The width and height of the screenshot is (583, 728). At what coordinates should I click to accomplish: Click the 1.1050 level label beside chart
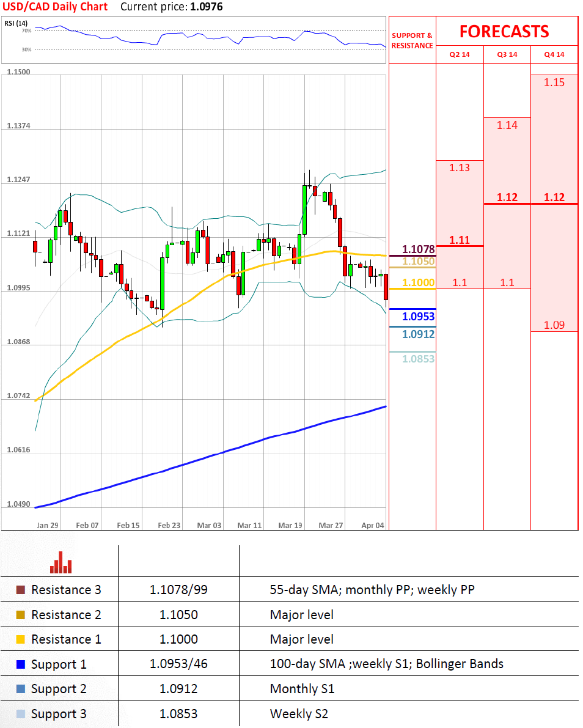(x=418, y=262)
